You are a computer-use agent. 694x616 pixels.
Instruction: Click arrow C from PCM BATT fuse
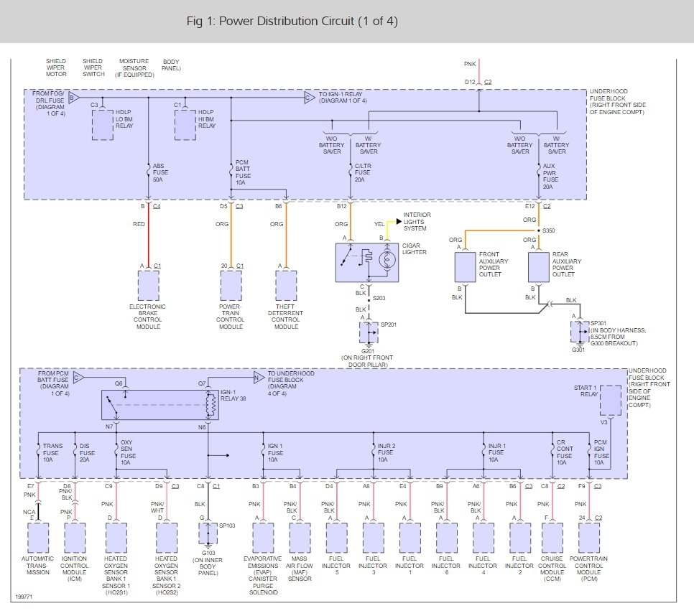click(78, 378)
